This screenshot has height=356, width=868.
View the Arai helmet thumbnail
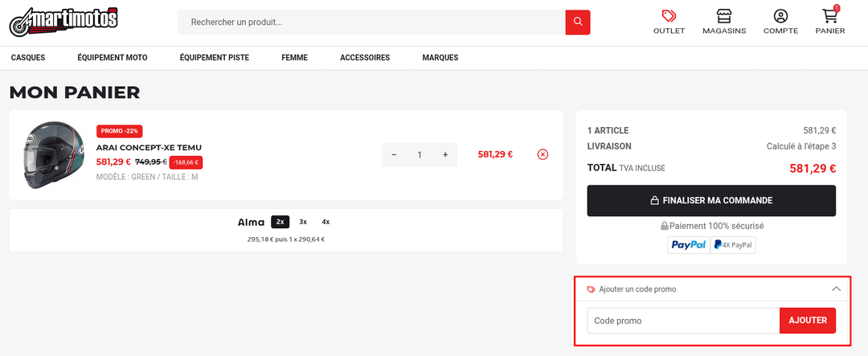coord(52,154)
